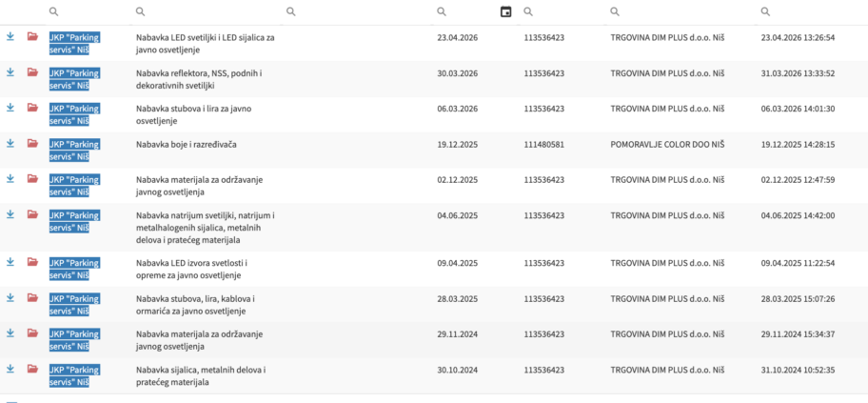Focus the filter field above the timestamp column
This screenshot has height=403, width=868.
811,12
